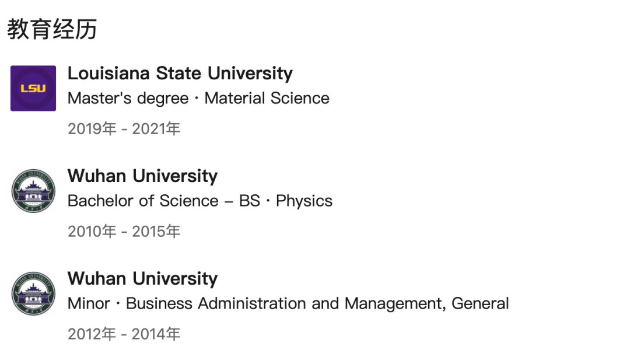630x364 pixels.
Task: Click the 教育经历 section heading
Action: coord(52,29)
